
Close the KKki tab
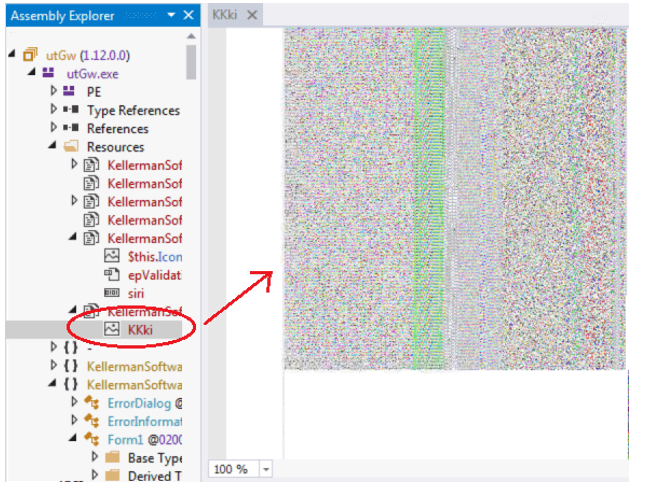(253, 15)
